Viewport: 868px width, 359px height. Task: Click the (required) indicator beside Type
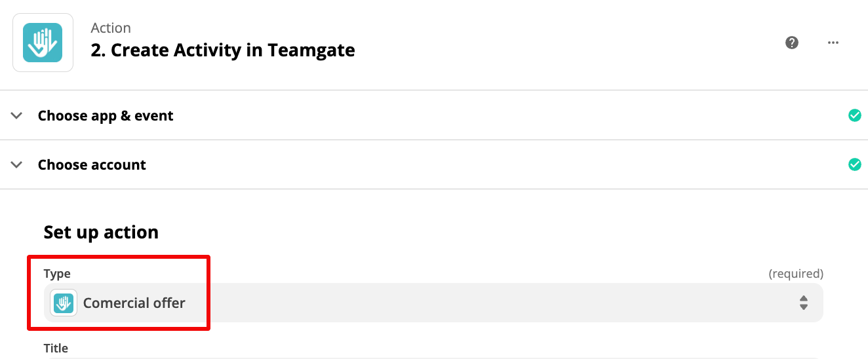point(796,274)
